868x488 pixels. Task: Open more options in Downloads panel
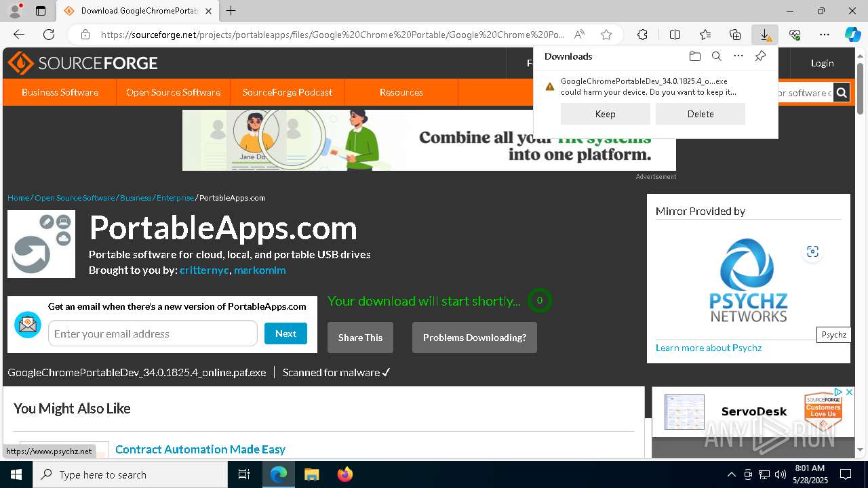pyautogui.click(x=738, y=56)
